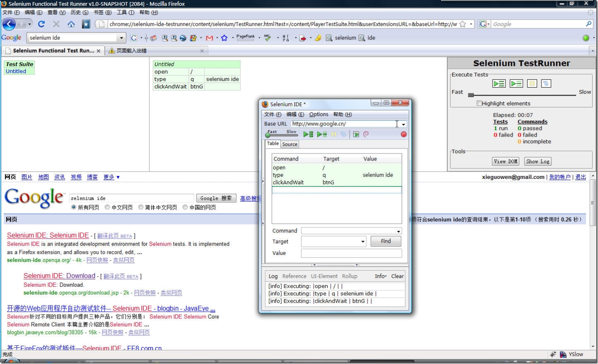This screenshot has height=364, width=598.
Task: Play entire test suite in Selenium IDE
Action: (308, 134)
